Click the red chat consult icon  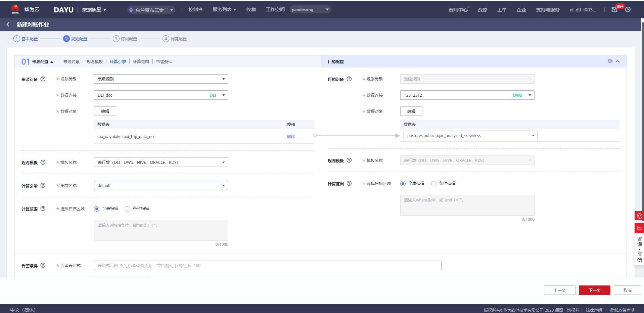tap(639, 228)
